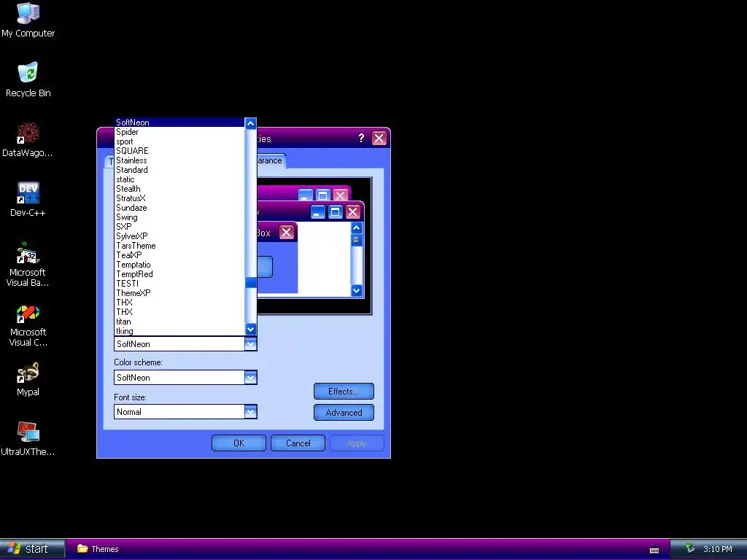Viewport: 747px width, 560px height.
Task: Choose Spider in the style list
Action: coord(179,132)
